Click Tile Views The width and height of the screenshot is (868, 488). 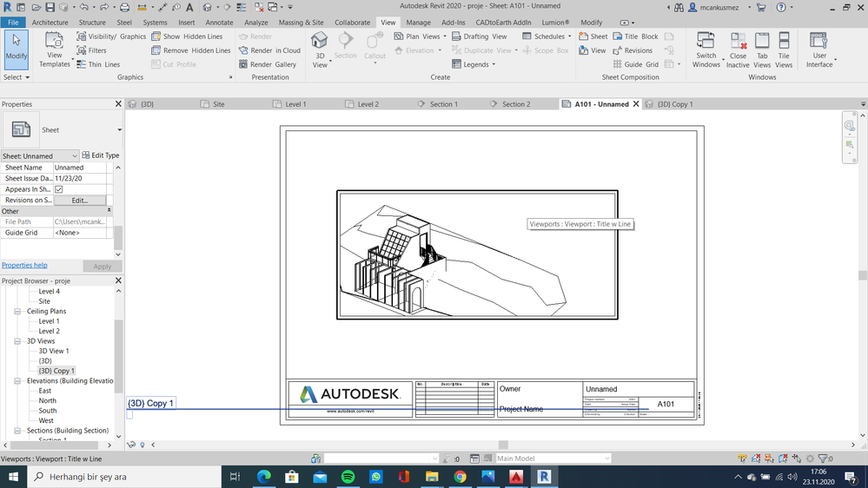784,49
